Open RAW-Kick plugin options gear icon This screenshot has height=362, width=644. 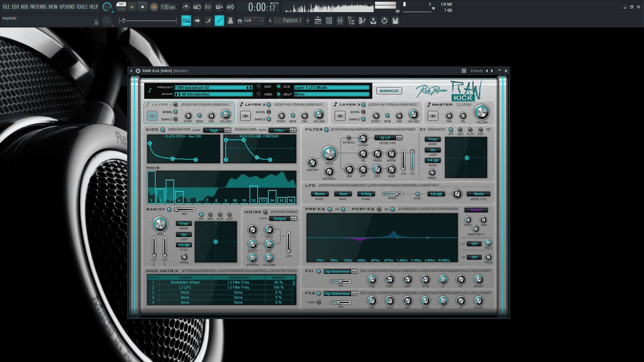pos(138,71)
